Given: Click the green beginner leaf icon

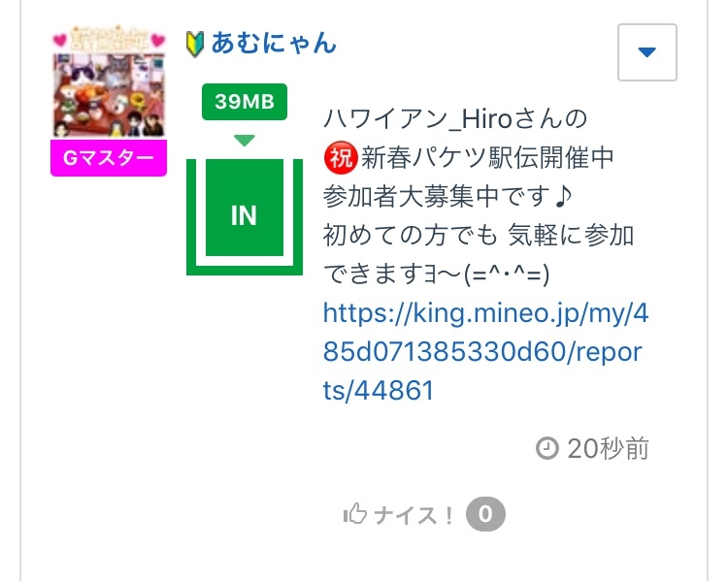Looking at the screenshot, I should point(195,44).
